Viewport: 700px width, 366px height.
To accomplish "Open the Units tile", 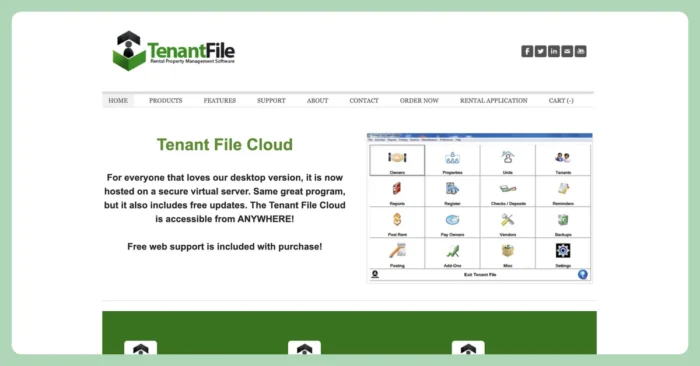I will (508, 160).
